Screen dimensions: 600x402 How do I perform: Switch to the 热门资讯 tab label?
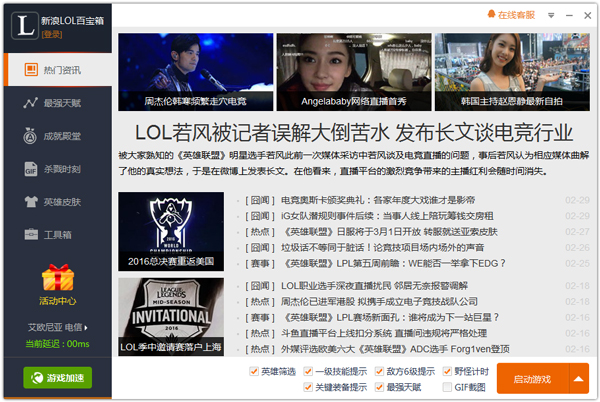click(x=62, y=70)
